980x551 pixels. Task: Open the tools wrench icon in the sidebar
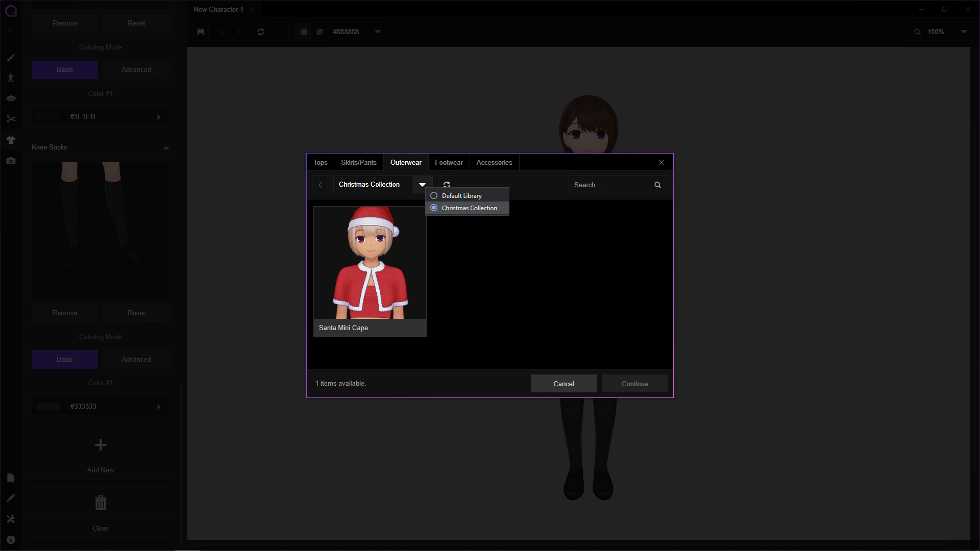tap(11, 519)
